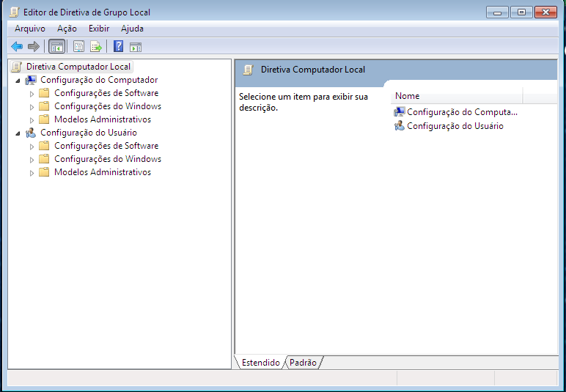This screenshot has width=566, height=392.
Task: Select Configuração do Usuário text in right pane
Action: (x=455, y=126)
